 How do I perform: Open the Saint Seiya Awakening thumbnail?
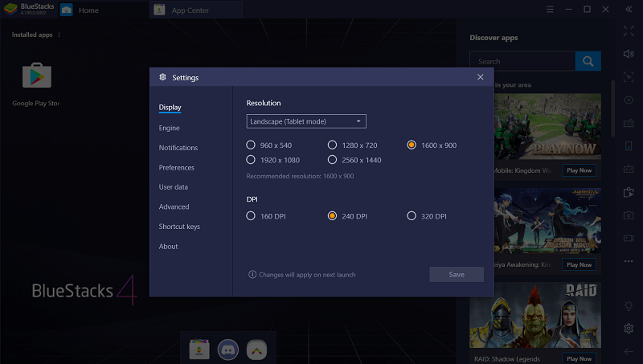point(548,221)
